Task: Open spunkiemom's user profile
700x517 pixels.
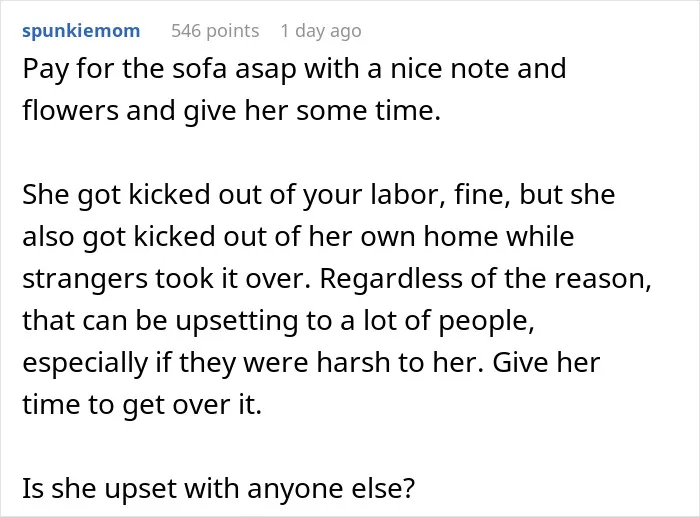Action: [x=81, y=31]
